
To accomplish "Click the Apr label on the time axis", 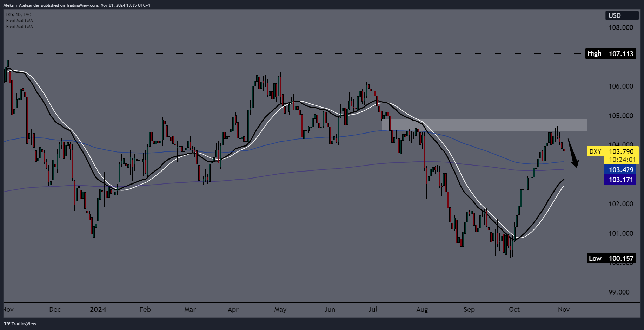I will 233,309.
